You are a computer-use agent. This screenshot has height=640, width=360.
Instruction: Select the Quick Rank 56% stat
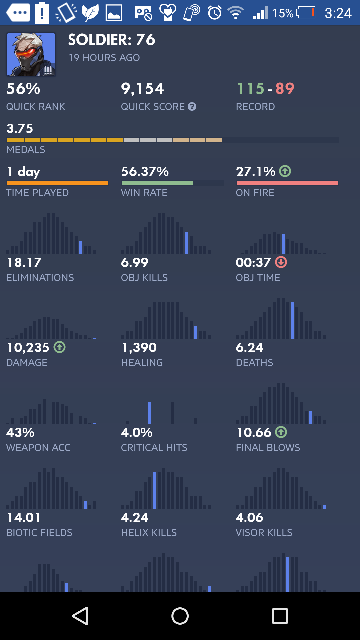coord(36,97)
